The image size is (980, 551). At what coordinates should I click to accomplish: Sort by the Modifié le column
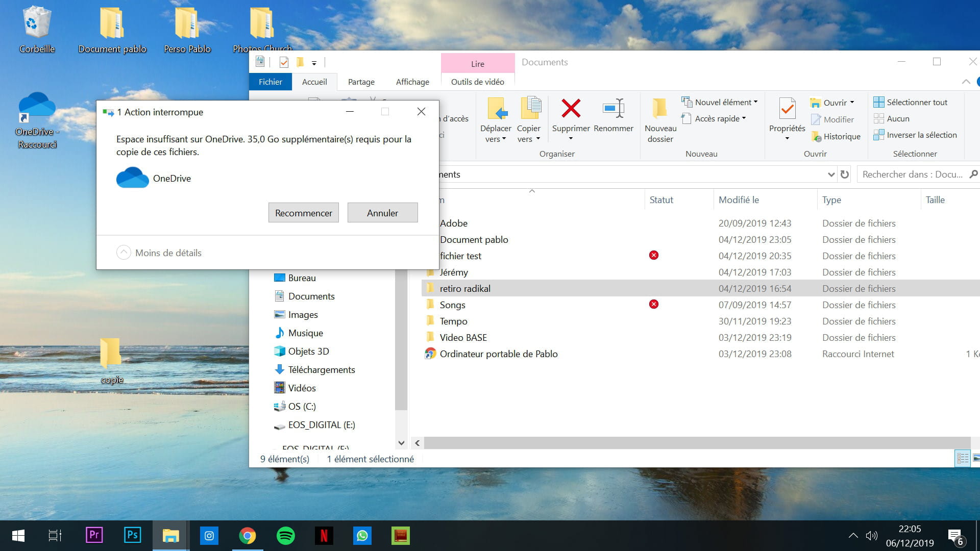tap(765, 200)
